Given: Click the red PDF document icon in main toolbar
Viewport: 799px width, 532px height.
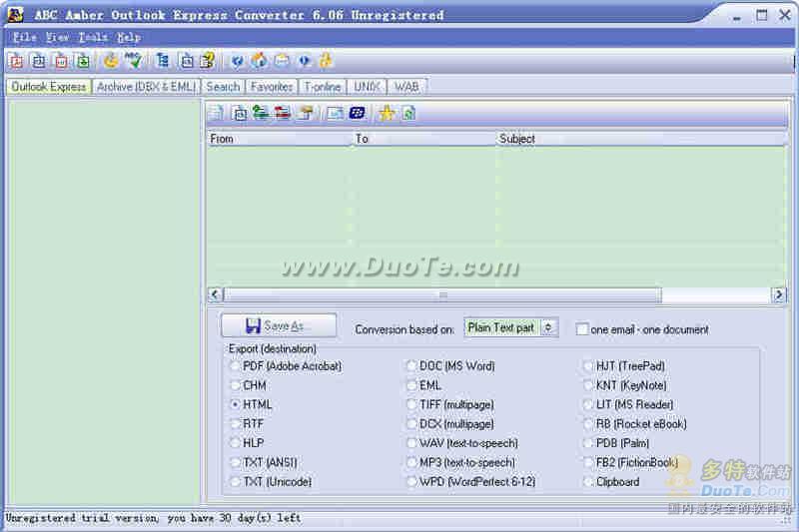Looking at the screenshot, I should point(16,61).
